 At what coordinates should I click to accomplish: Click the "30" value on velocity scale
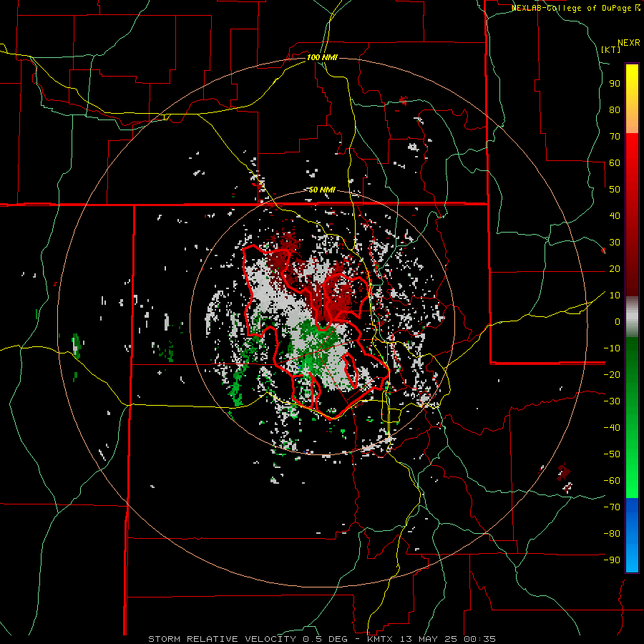[x=615, y=243]
